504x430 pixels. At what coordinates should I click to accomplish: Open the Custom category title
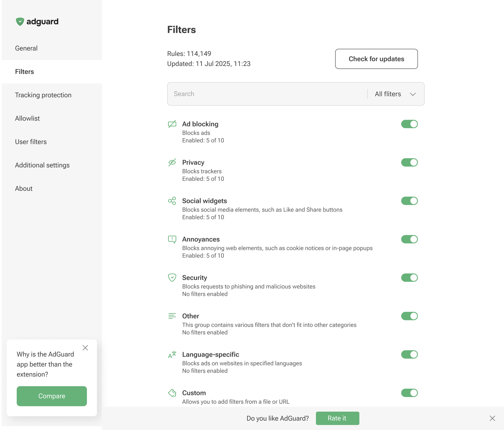(194, 393)
